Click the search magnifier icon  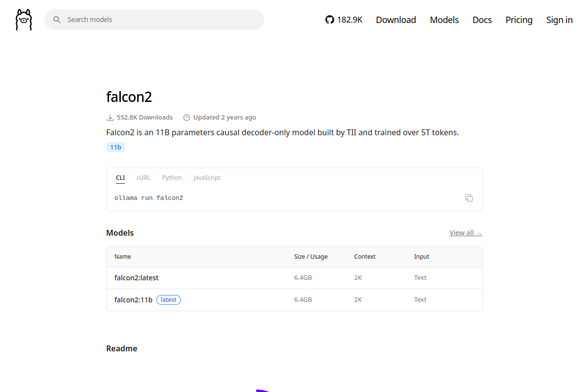pyautogui.click(x=57, y=20)
